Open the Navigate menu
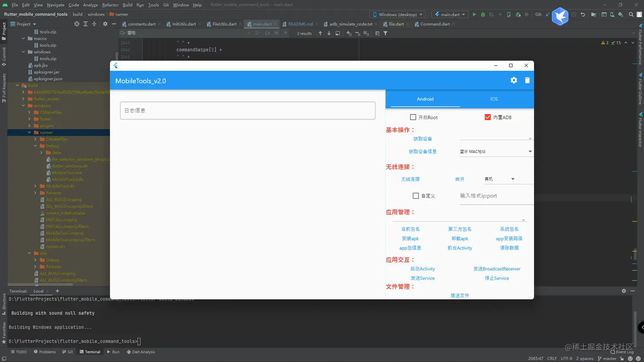The height and width of the screenshot is (362, 644). pos(55,5)
